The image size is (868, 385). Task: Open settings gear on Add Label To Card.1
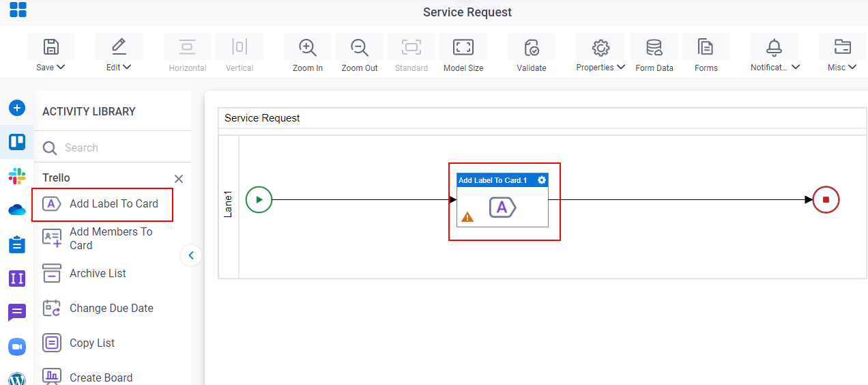tap(542, 180)
